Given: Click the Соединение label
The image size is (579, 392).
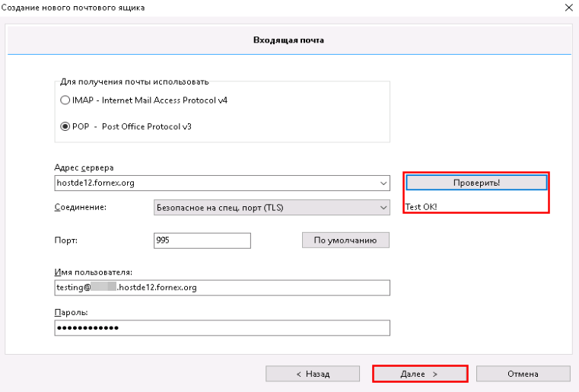Looking at the screenshot, I should click(x=81, y=208).
